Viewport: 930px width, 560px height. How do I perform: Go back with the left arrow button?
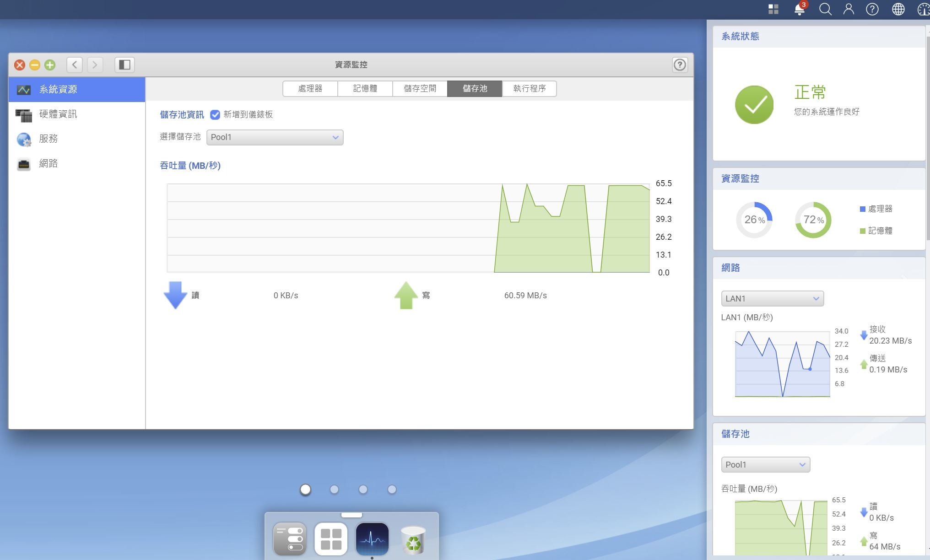pos(75,65)
